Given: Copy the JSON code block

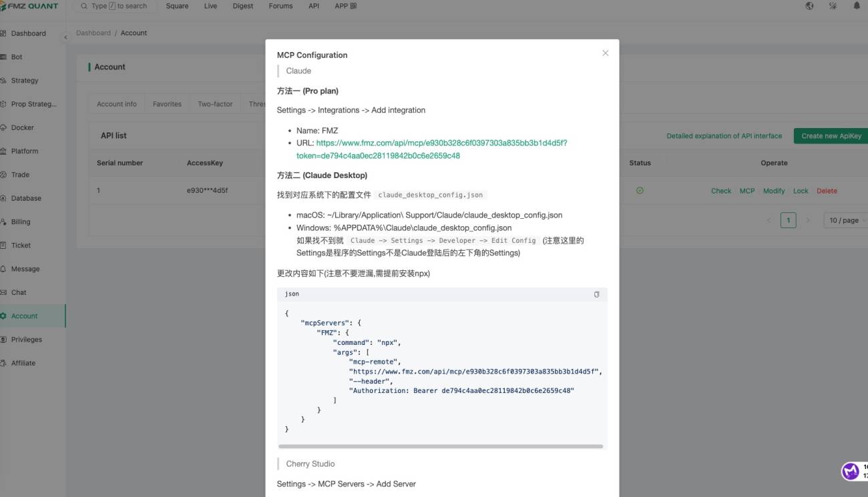Looking at the screenshot, I should 596,294.
